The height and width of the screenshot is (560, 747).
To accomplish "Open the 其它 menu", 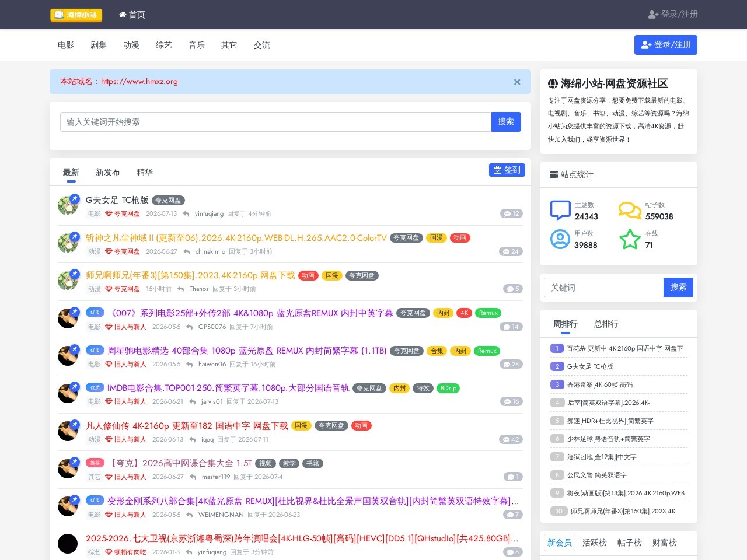I will (229, 45).
